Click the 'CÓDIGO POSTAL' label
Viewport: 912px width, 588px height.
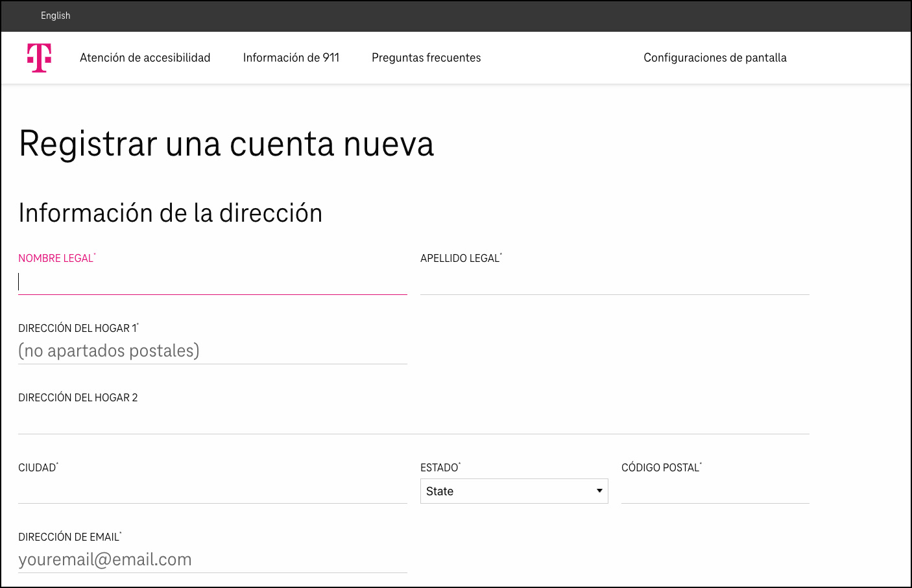[662, 467]
